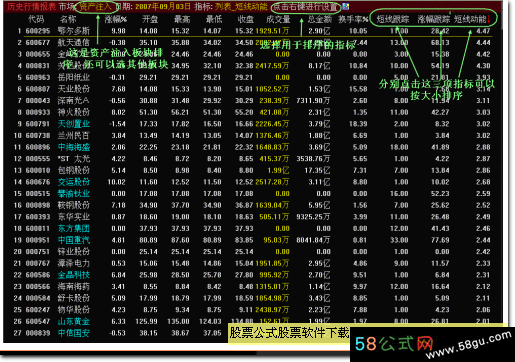Click the red sort arrow beside 短线动能
The image size is (515, 362).
[x=488, y=20]
